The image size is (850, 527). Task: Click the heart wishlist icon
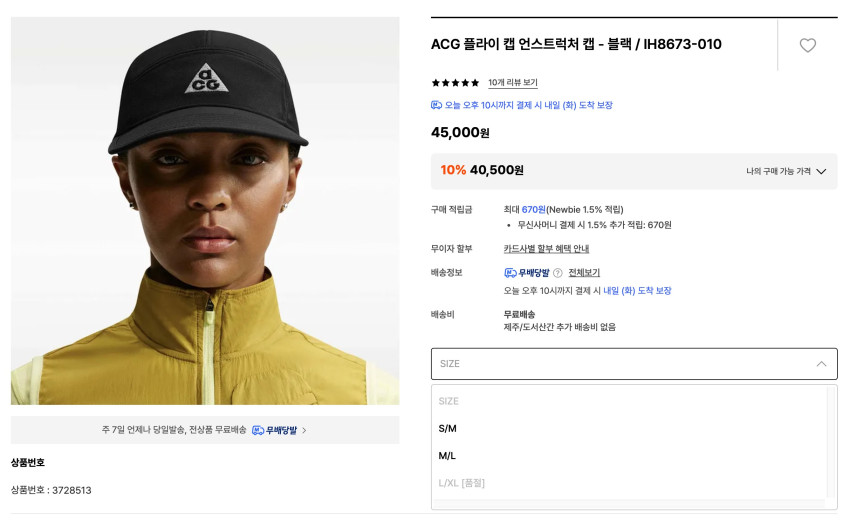(x=808, y=45)
